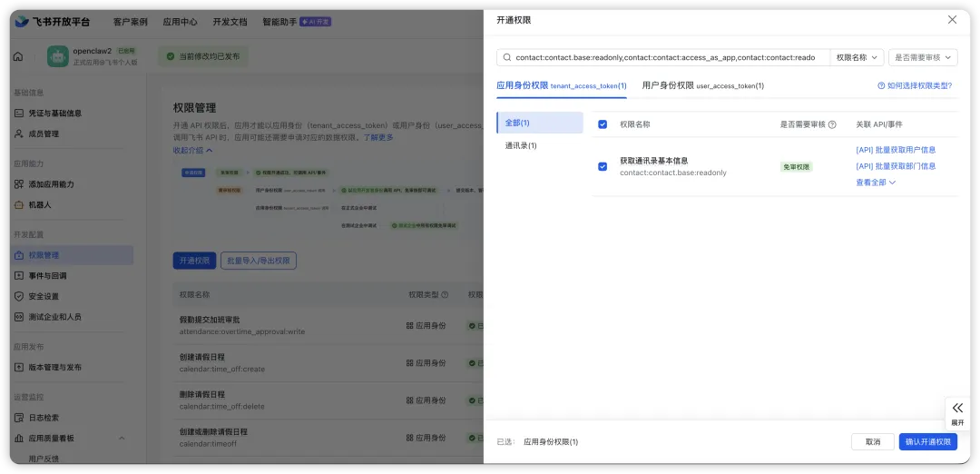Toggle select-all checkbox in 权限名称 header

(x=603, y=124)
